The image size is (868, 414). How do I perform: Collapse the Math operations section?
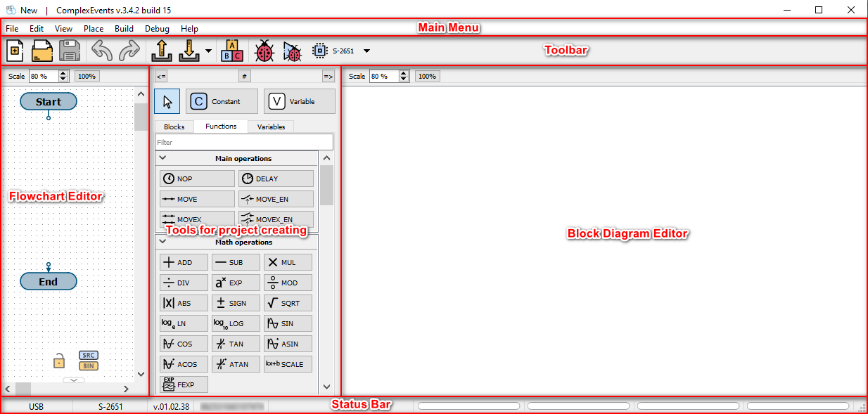tap(162, 242)
